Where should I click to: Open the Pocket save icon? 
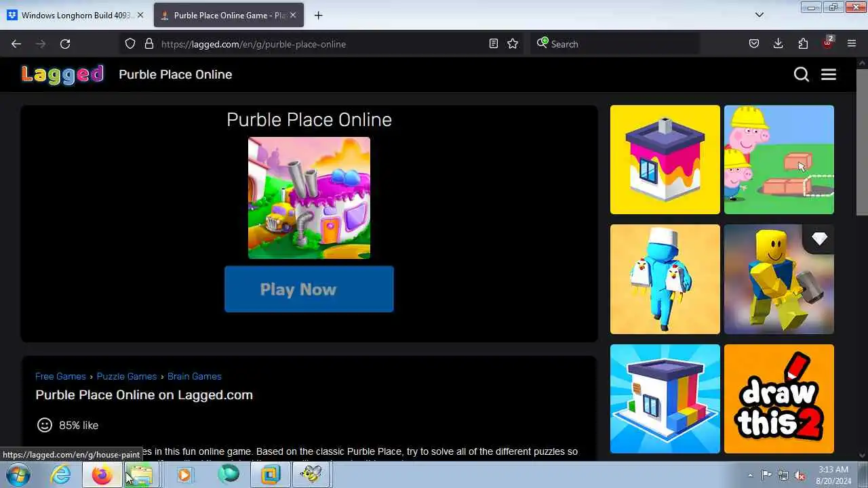[754, 44]
